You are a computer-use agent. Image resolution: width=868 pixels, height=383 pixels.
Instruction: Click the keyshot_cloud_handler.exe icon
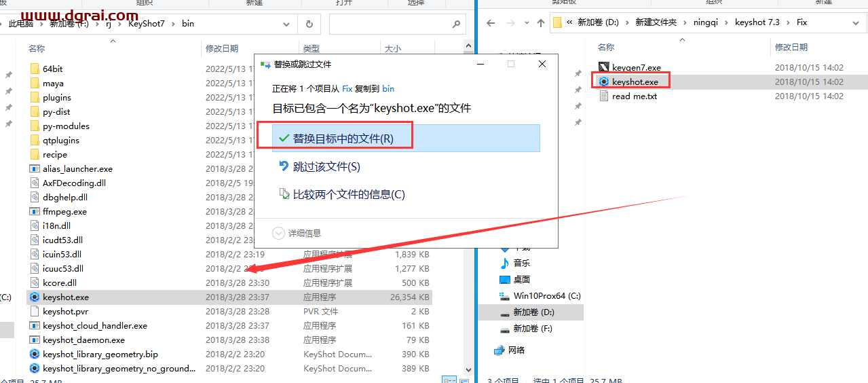point(35,325)
